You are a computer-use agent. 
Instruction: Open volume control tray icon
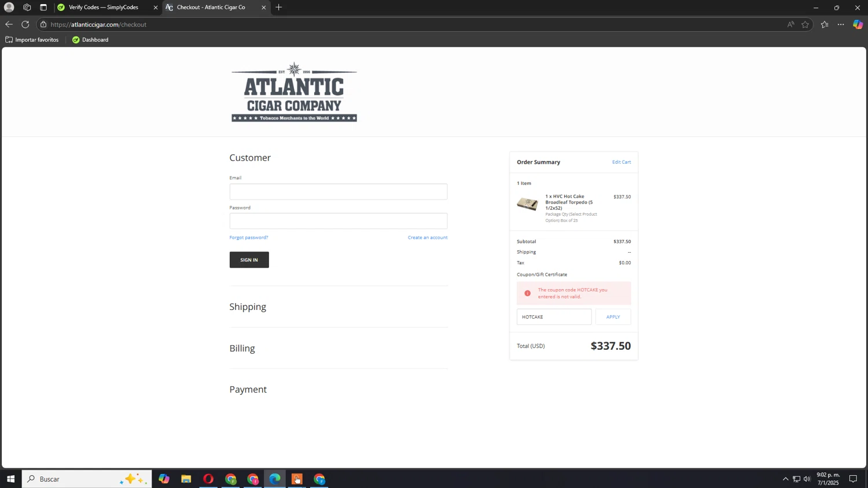pyautogui.click(x=807, y=479)
